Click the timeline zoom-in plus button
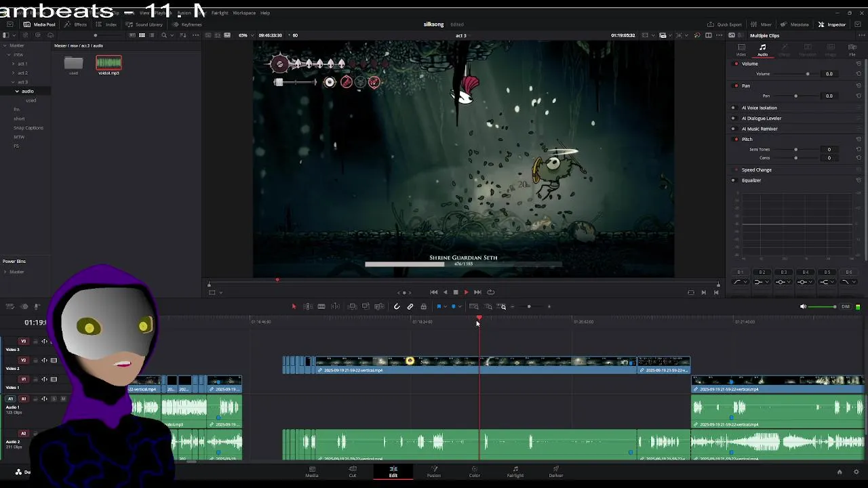This screenshot has width=868, height=488. click(549, 306)
